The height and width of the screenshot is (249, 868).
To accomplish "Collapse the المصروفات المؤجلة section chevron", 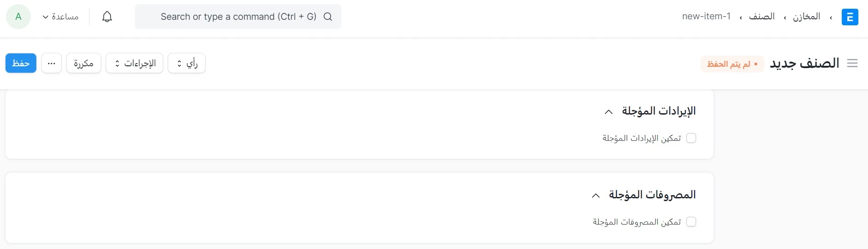I will 596,195.
